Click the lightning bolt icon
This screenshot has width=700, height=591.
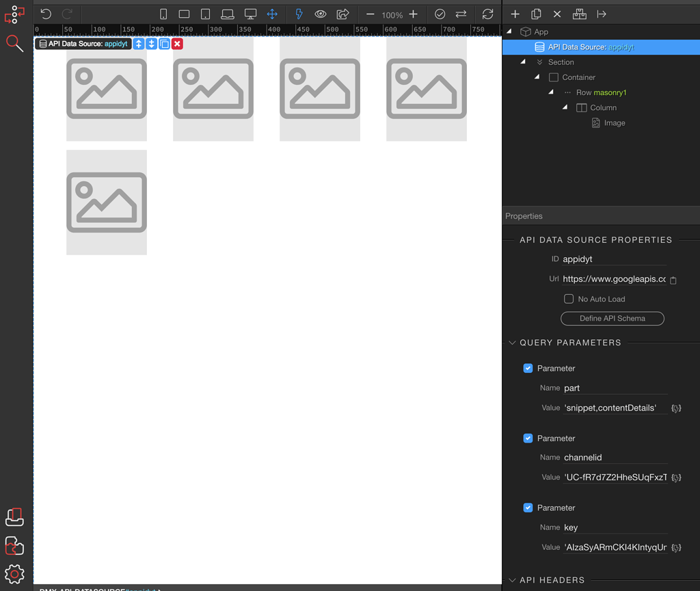coord(299,14)
